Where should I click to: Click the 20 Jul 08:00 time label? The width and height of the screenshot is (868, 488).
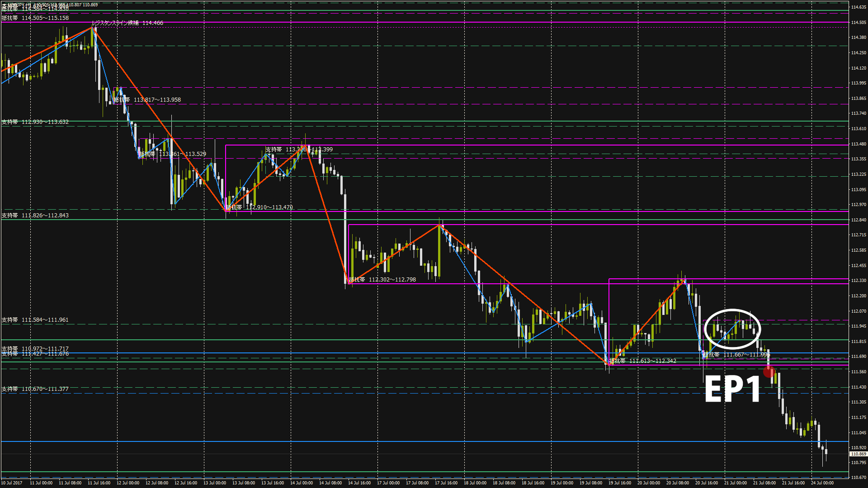[678, 483]
